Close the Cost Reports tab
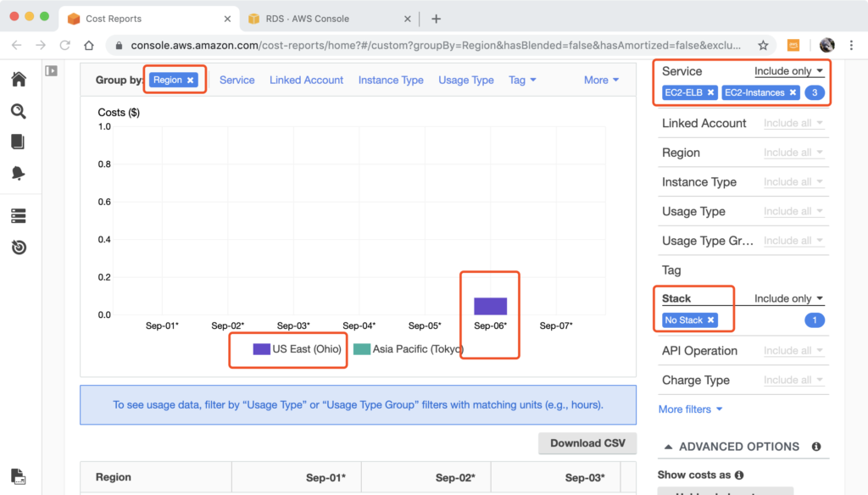Screen dimensions: 868x495 [x=227, y=19]
